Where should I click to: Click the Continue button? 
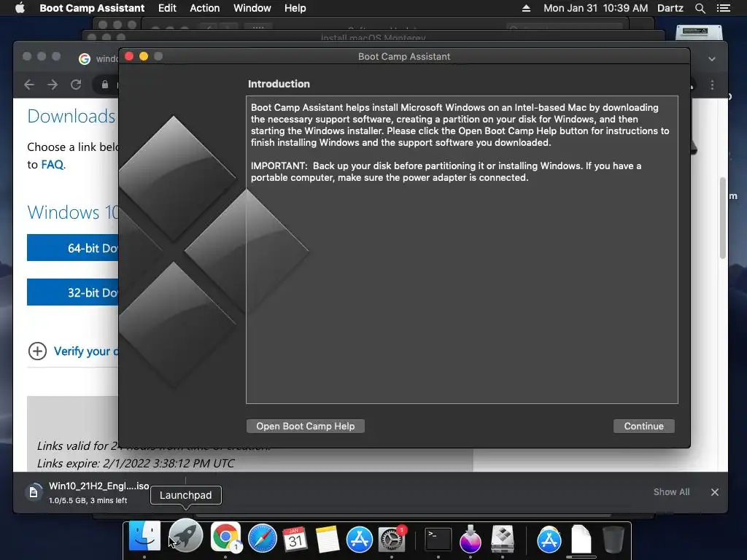point(643,426)
